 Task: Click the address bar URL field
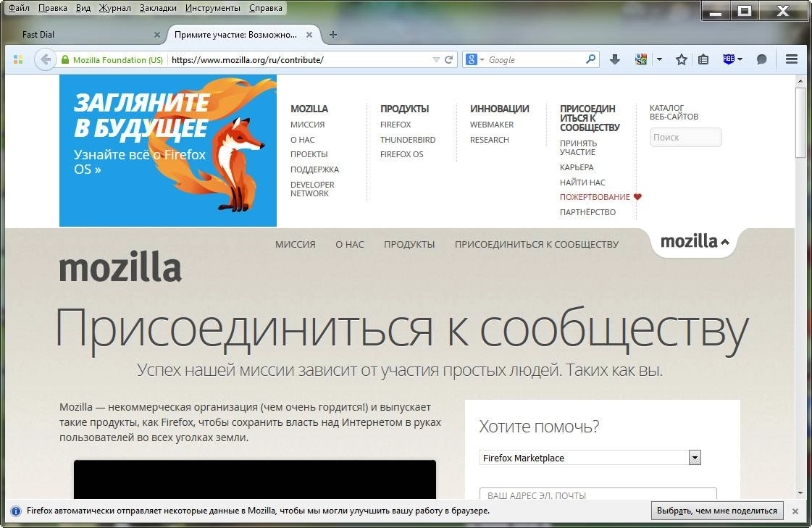pos(301,59)
